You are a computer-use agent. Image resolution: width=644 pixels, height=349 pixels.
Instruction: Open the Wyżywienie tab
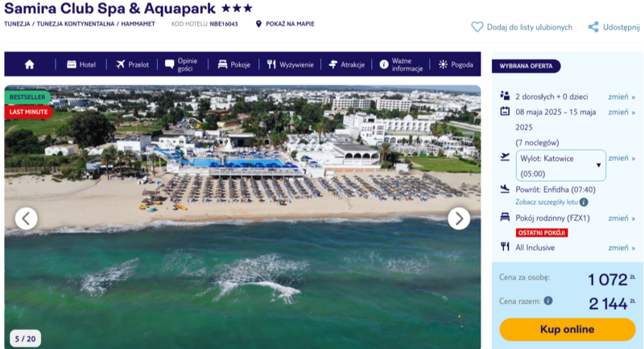290,64
